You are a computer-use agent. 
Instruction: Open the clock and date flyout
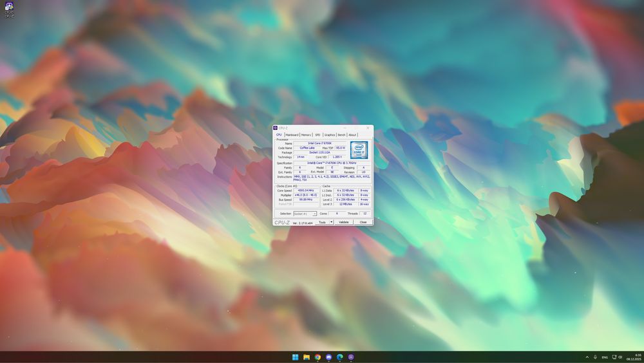pos(634,357)
